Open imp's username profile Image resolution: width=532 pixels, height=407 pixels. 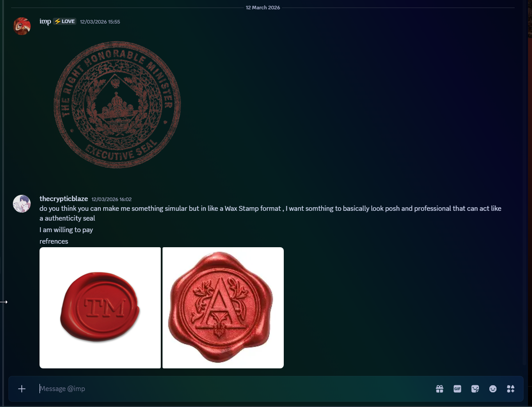[x=45, y=21]
